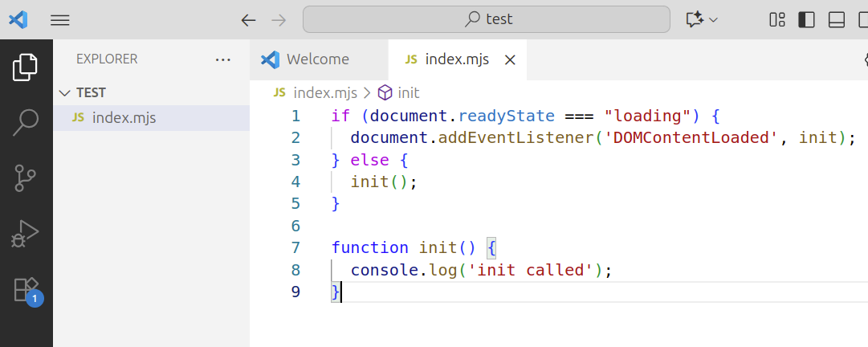Switch to the Welcome tab

(317, 59)
